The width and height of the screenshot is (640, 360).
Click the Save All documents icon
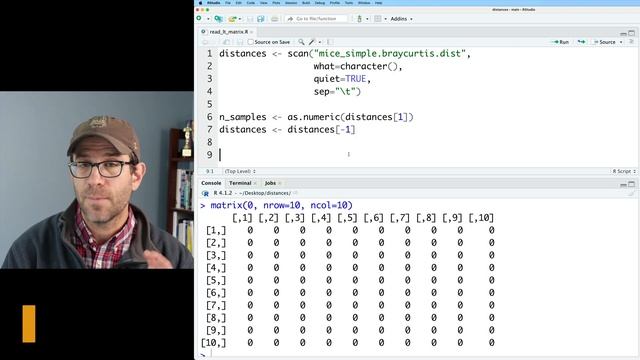(261, 19)
